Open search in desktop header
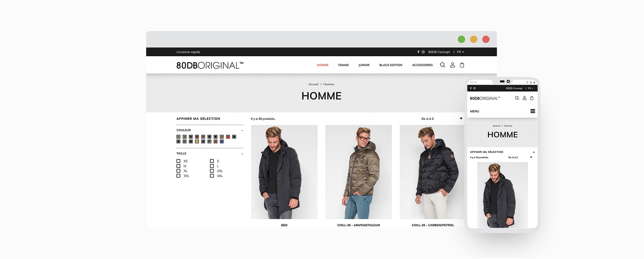Image resolution: width=644 pixels, height=259 pixels. tap(443, 65)
